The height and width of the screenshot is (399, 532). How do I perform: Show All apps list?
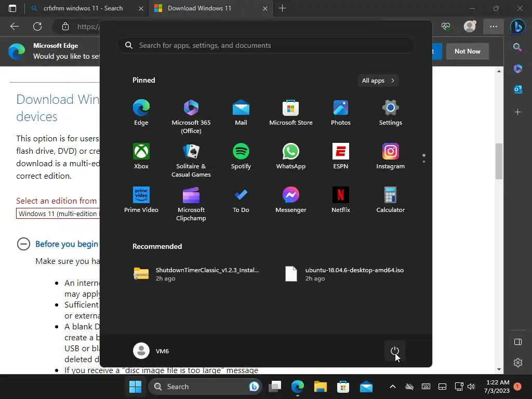[x=378, y=81]
